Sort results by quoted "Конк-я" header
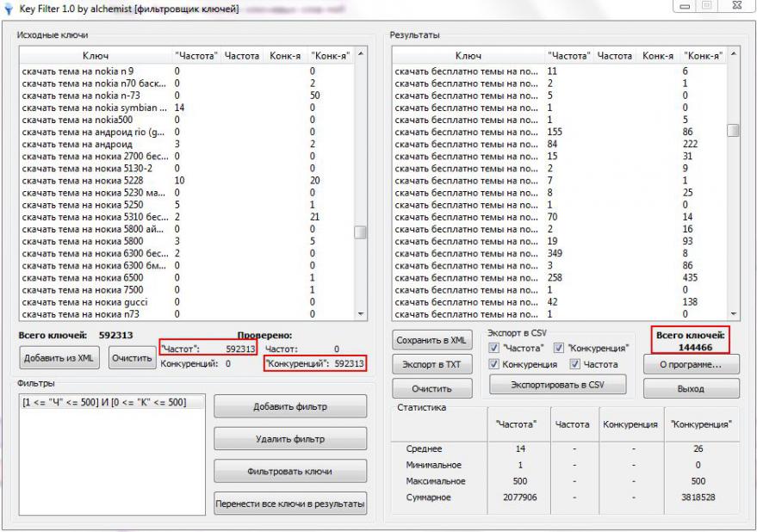The image size is (757, 532). pos(703,55)
